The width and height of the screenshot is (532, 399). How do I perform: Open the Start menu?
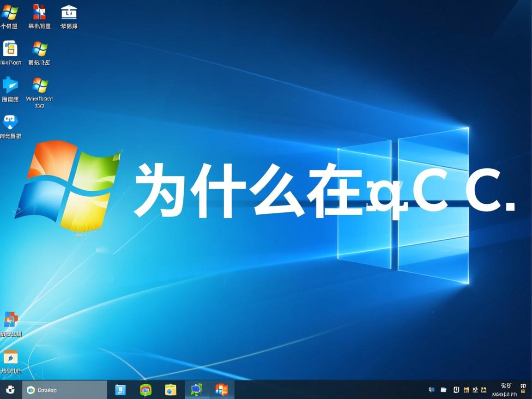click(10, 389)
